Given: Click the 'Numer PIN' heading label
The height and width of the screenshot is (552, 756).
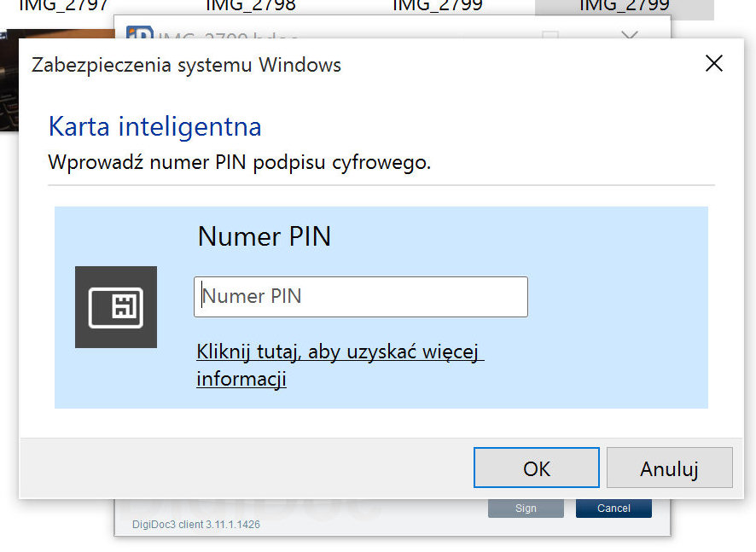Looking at the screenshot, I should pyautogui.click(x=264, y=236).
